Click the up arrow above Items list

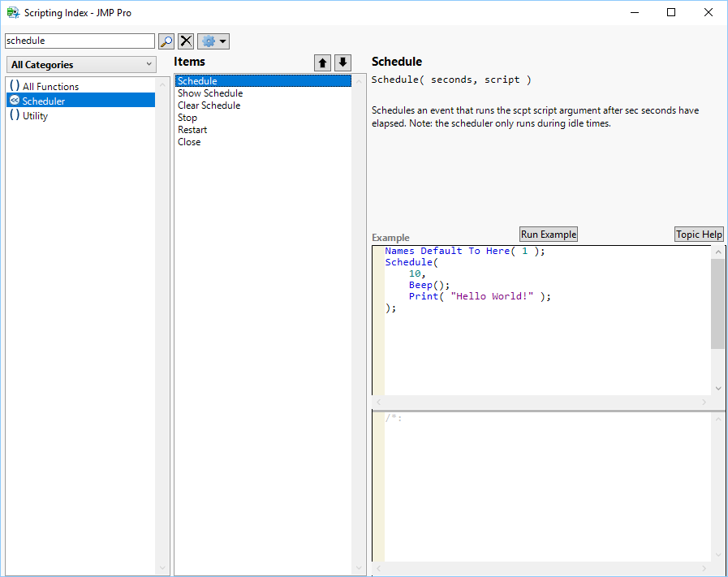[x=322, y=62]
